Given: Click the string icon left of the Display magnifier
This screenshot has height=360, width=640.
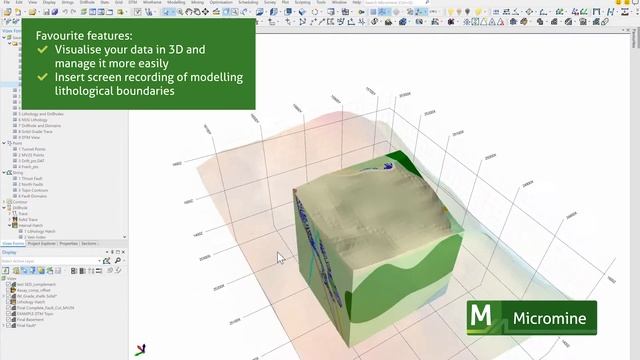Looking at the screenshot, I should [x=107, y=260].
